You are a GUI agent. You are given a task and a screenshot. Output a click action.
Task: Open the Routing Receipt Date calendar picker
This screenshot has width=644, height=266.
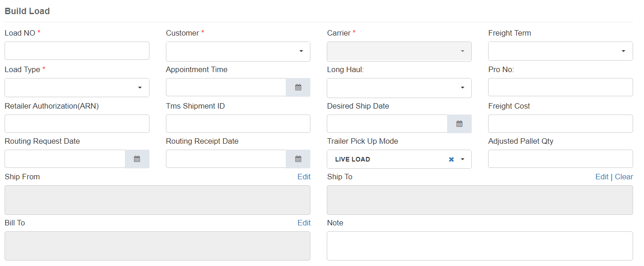(298, 159)
